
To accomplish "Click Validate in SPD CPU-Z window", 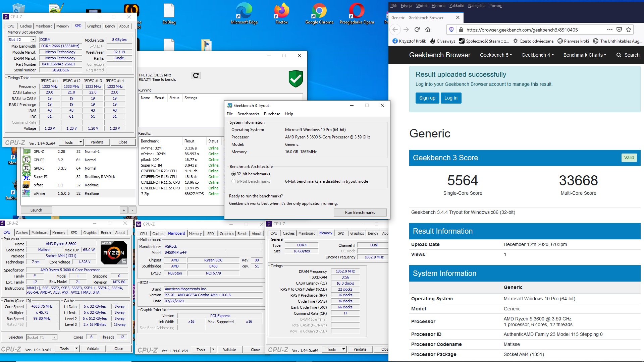I will [97, 142].
